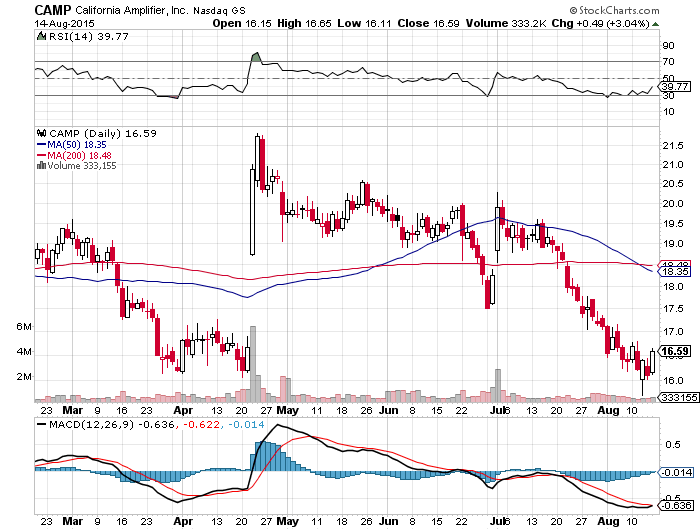Click the Aug label under the MACD panel

(x=608, y=521)
